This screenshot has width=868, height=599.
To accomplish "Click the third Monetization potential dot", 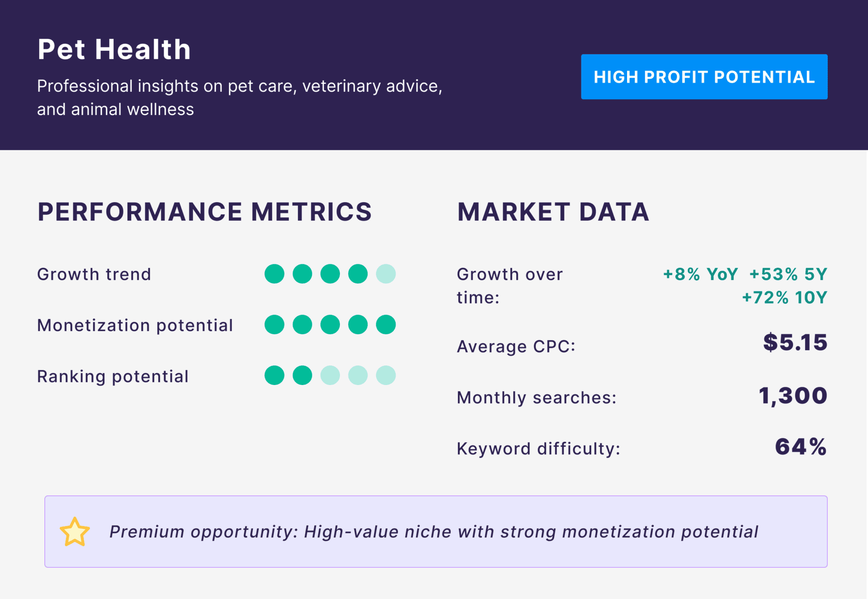I will coord(330,325).
